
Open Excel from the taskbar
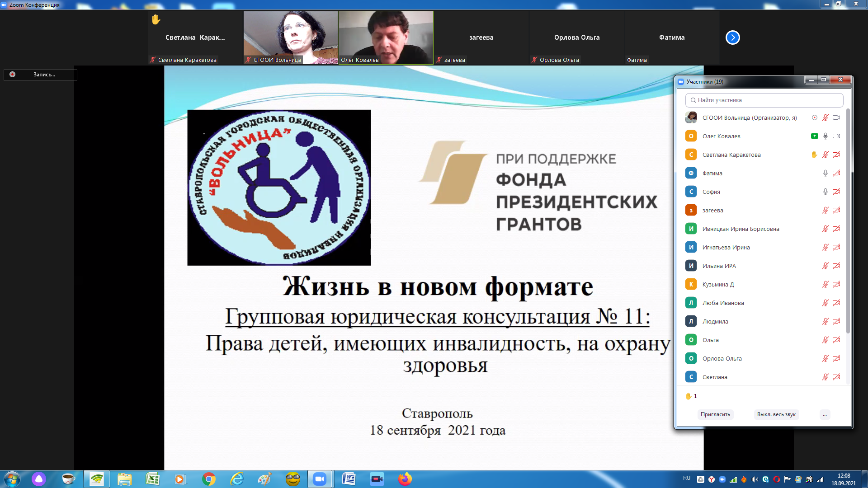pos(152,479)
